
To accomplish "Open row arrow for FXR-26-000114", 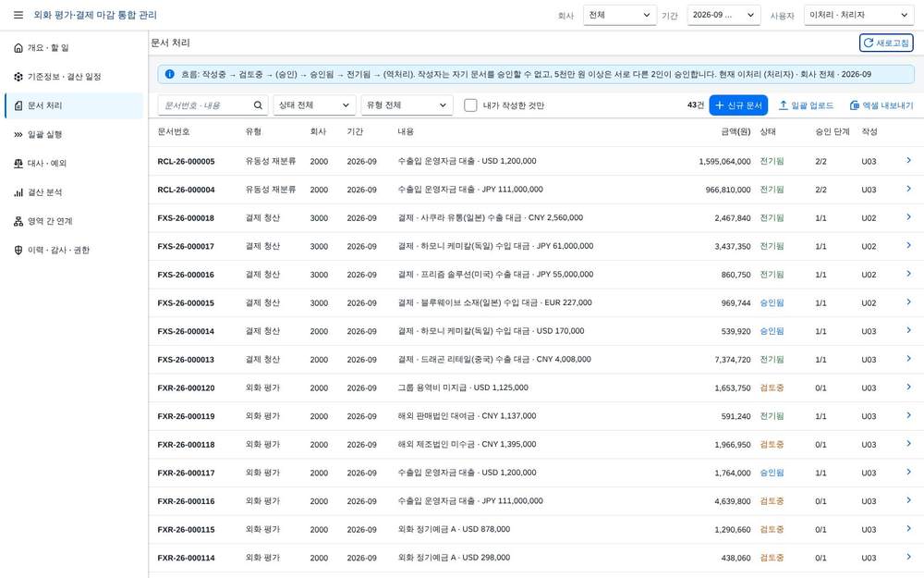I will [908, 557].
